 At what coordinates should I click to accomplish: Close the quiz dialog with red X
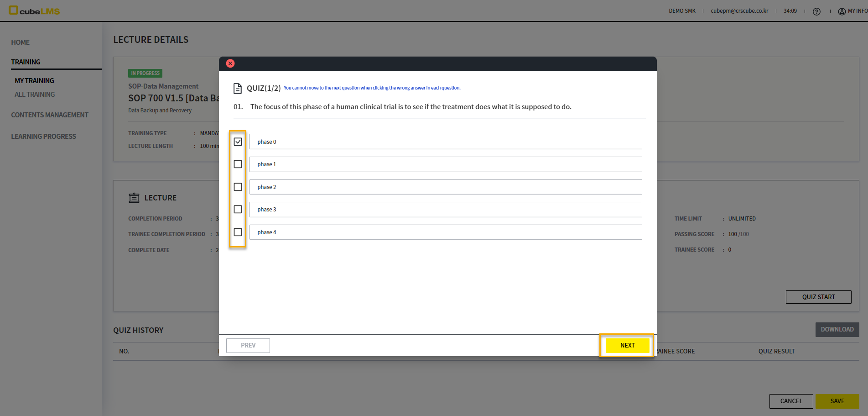coord(230,63)
